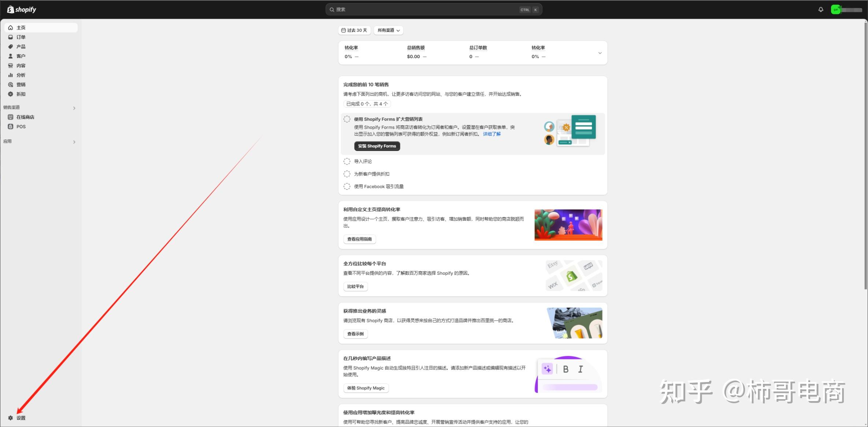Click the platform comparison logos thumbnail
Viewport: 868px width, 427px height.
[574, 276]
